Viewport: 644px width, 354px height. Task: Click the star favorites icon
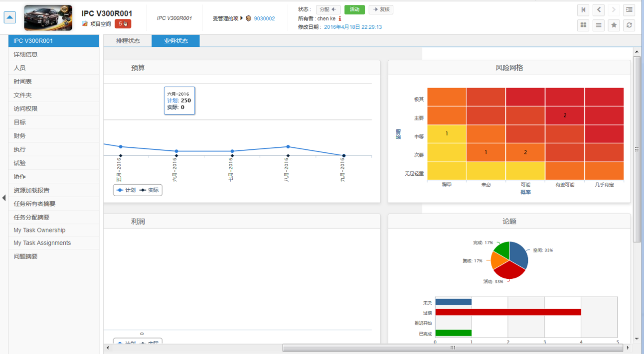[614, 25]
